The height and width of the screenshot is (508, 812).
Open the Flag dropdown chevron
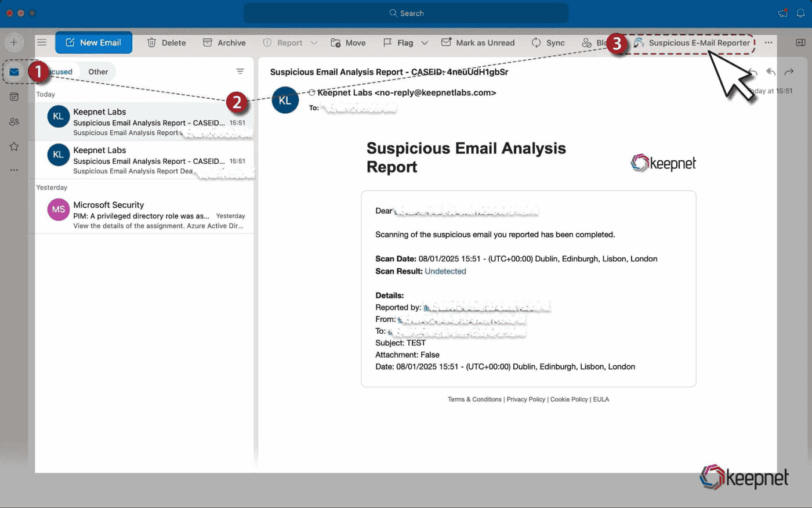pyautogui.click(x=425, y=42)
